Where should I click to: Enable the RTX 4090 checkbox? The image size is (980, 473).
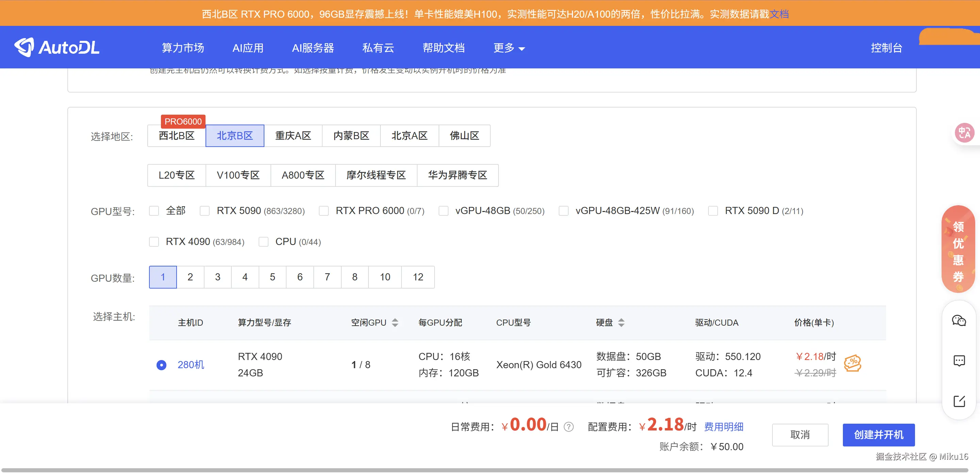pyautogui.click(x=154, y=242)
